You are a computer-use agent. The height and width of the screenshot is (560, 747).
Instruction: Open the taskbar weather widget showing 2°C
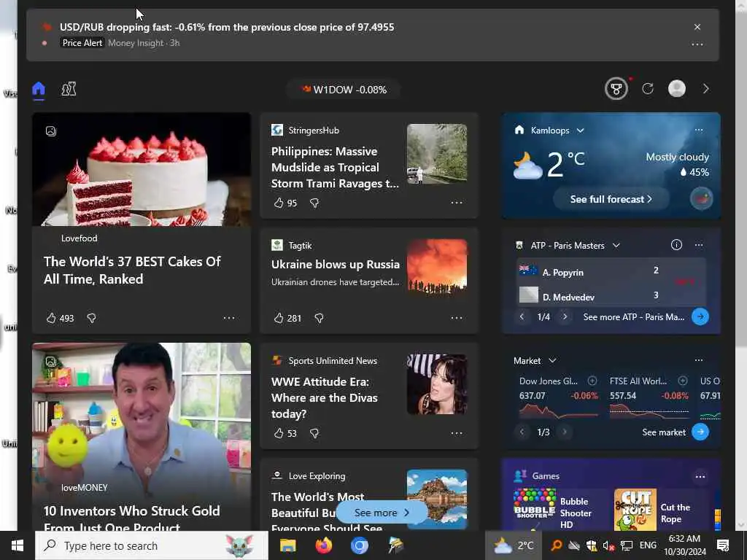[514, 545]
